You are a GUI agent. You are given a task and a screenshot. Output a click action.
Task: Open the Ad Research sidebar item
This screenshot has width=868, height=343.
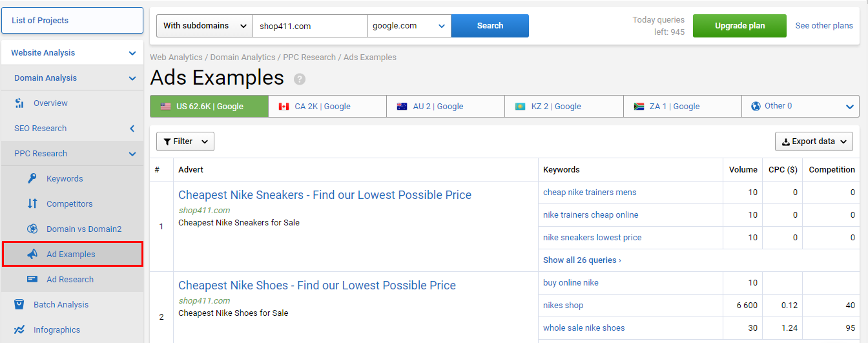[x=72, y=280]
